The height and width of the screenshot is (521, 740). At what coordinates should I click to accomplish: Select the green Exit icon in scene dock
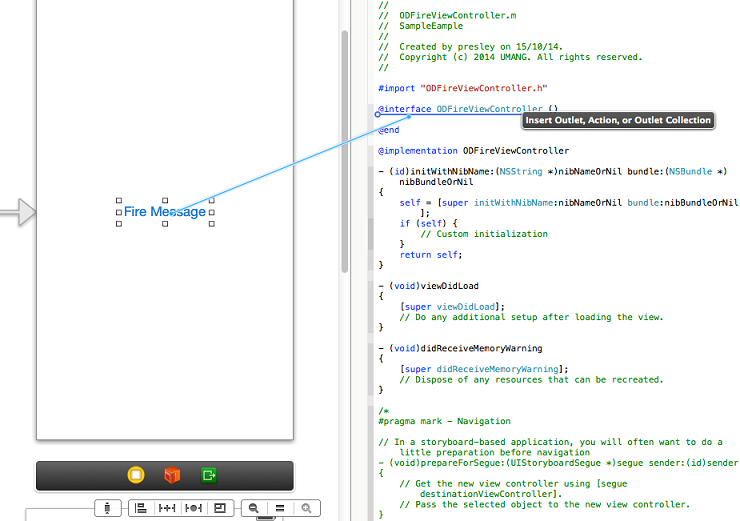click(209, 475)
